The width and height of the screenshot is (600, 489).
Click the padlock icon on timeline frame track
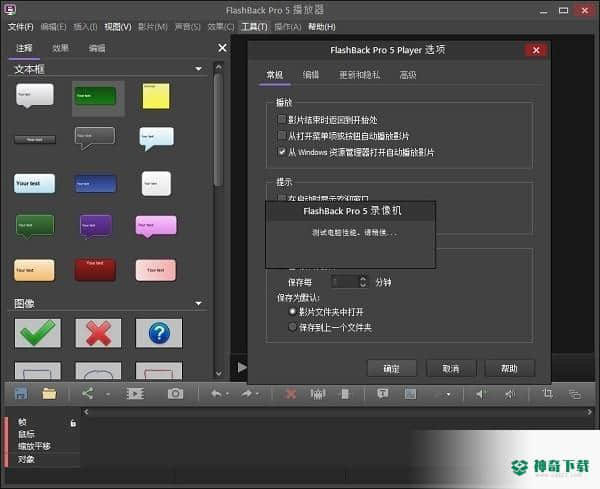pyautogui.click(x=73, y=423)
